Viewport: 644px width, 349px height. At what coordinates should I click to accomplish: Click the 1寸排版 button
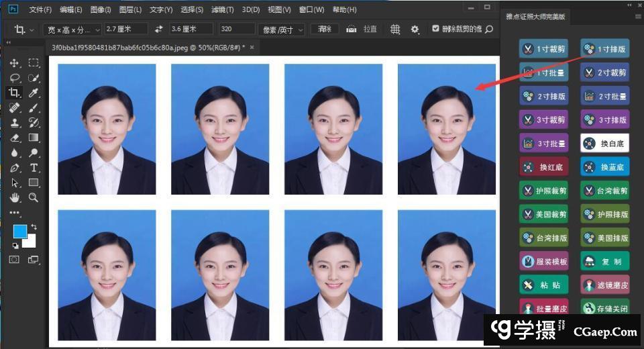[604, 49]
